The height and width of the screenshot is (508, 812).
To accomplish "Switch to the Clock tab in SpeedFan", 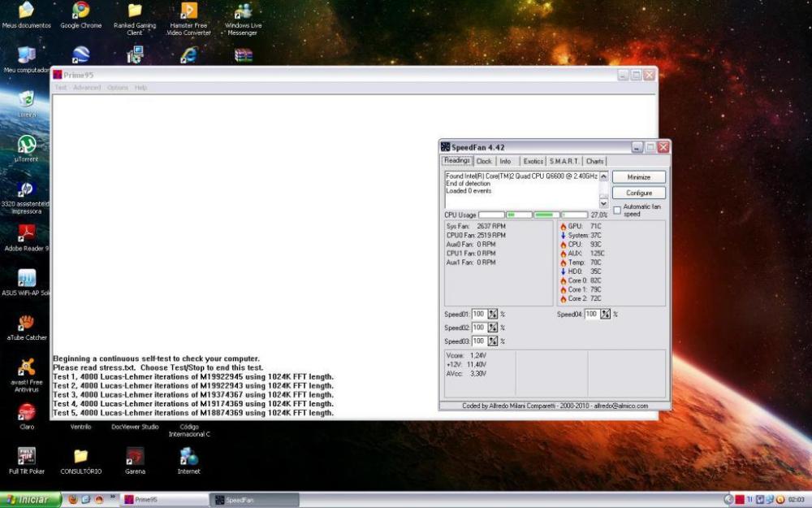I will pos(484,161).
